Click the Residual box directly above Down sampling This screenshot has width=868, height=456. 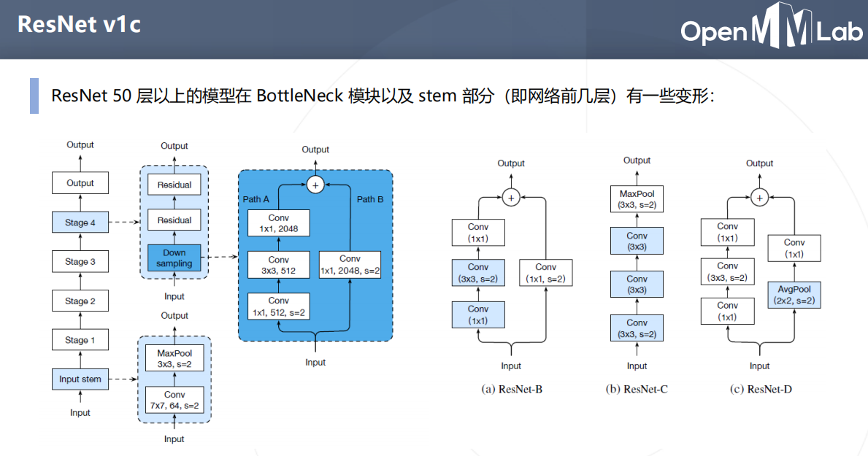pos(174,220)
